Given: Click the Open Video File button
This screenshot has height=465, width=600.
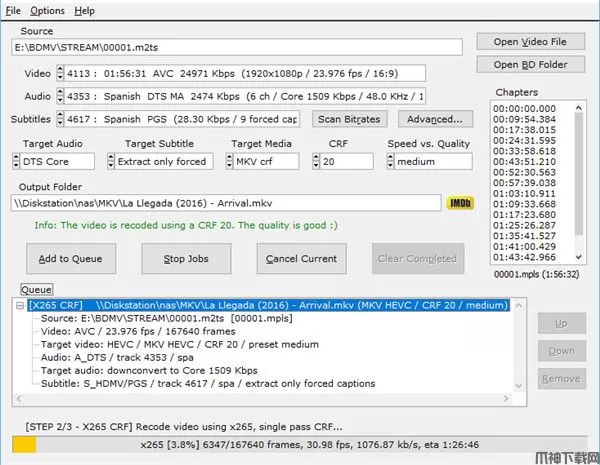Looking at the screenshot, I should pos(529,42).
